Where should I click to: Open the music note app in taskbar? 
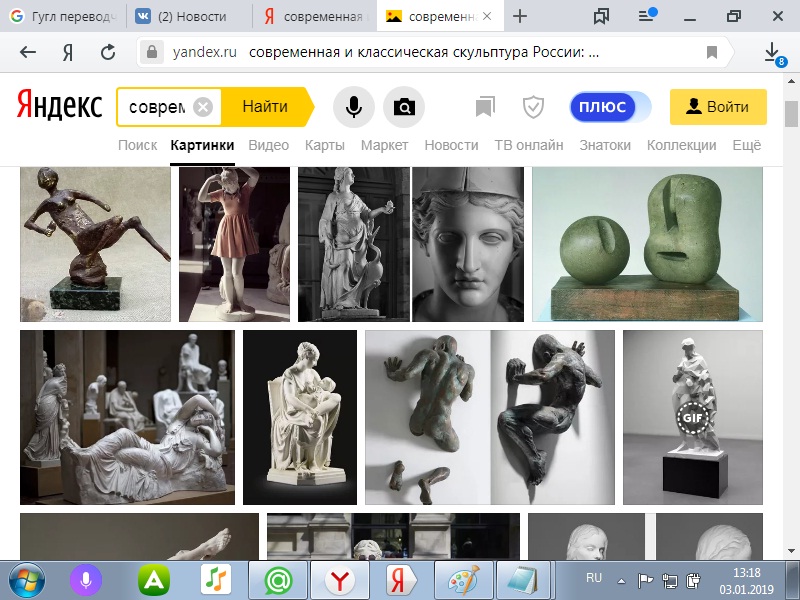click(x=215, y=581)
